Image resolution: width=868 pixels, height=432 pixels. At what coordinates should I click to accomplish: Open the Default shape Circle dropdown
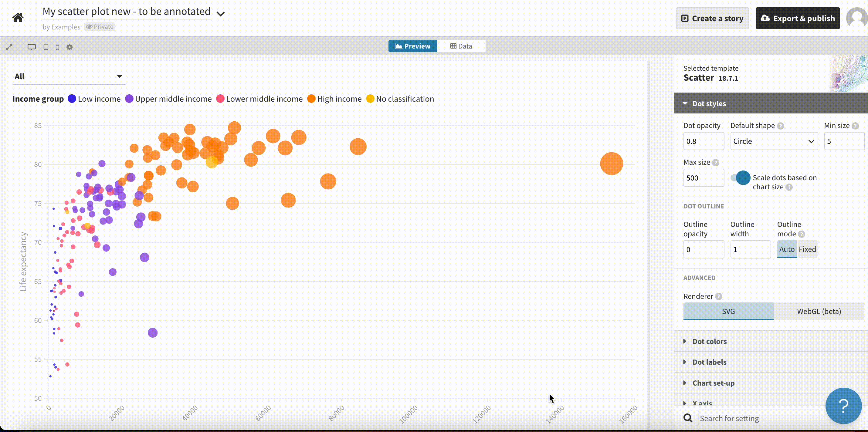[x=774, y=141]
